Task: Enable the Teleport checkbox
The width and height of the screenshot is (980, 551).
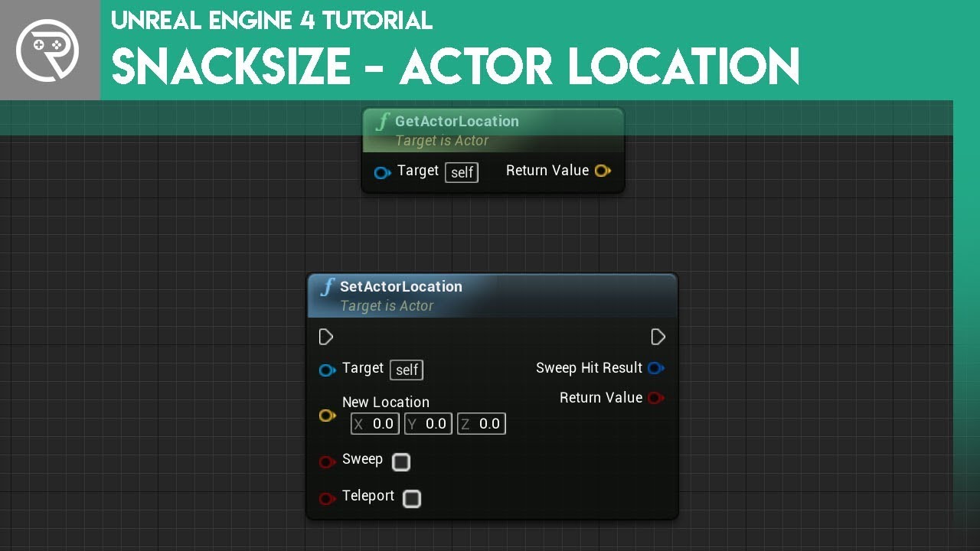Action: pos(412,499)
